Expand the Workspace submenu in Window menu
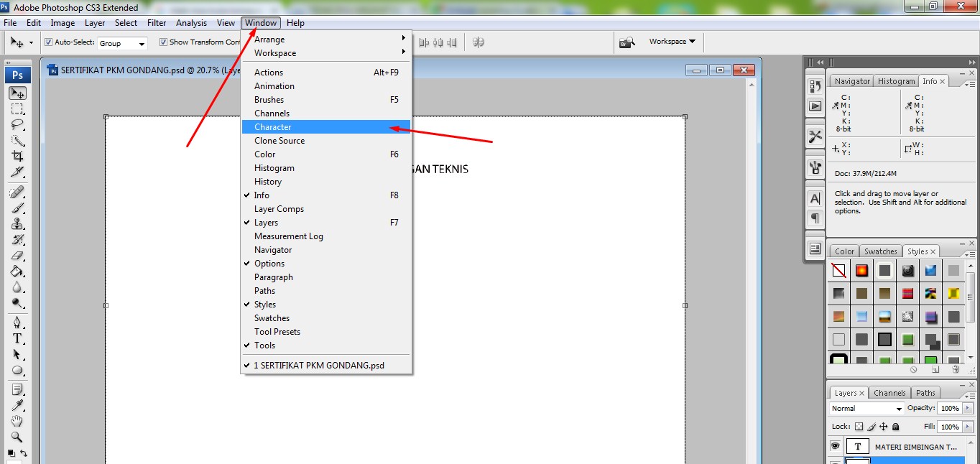980x464 pixels. (326, 53)
